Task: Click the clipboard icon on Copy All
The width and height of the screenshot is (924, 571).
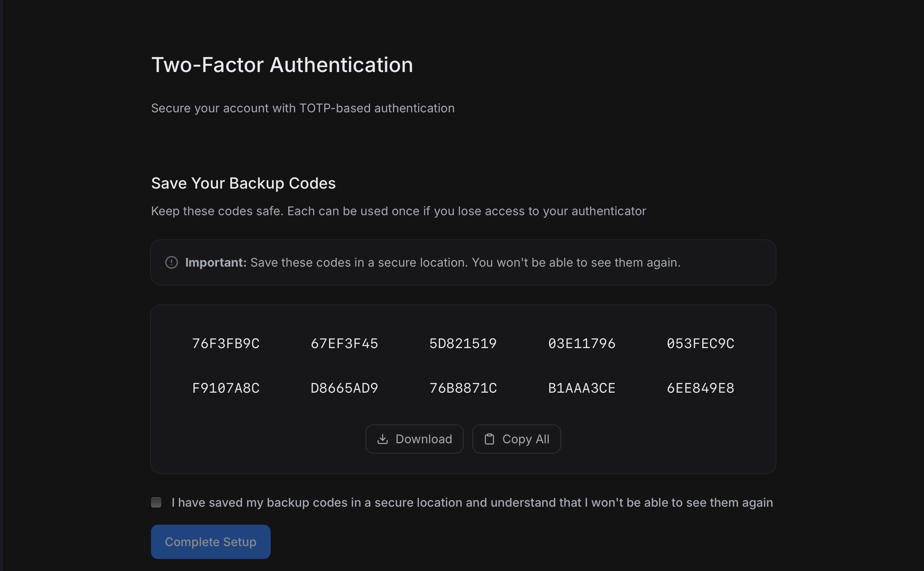Action: point(489,439)
